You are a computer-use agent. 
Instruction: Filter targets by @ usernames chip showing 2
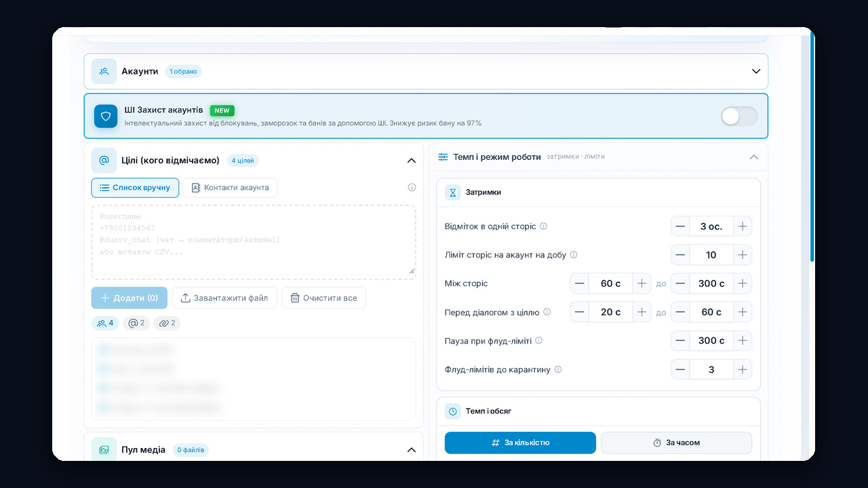[136, 323]
